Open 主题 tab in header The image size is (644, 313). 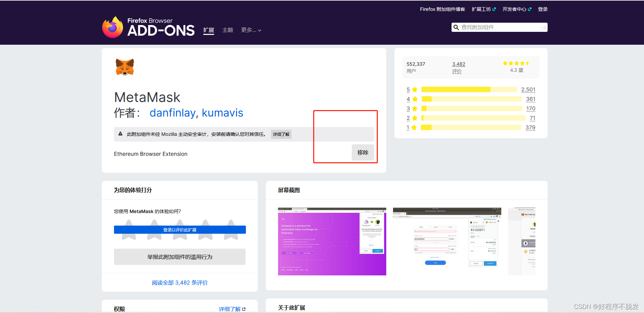click(228, 30)
